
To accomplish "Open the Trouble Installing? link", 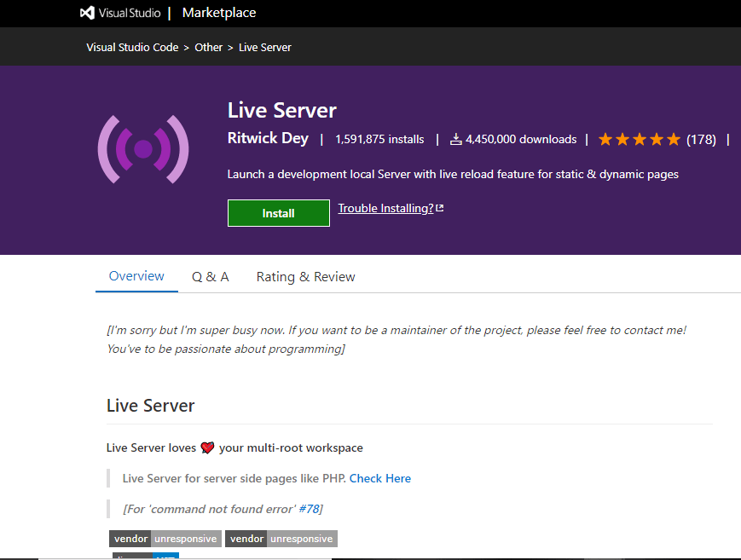I will (385, 209).
